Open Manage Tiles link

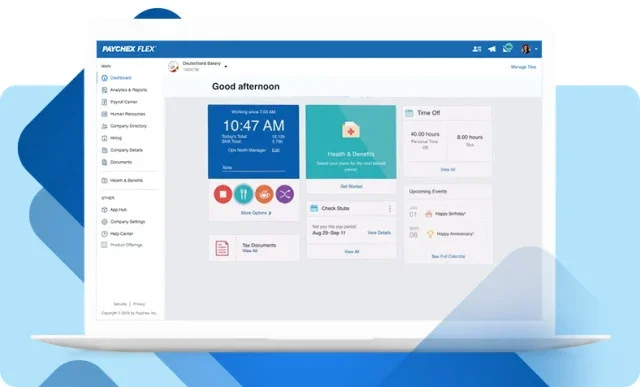tap(523, 67)
